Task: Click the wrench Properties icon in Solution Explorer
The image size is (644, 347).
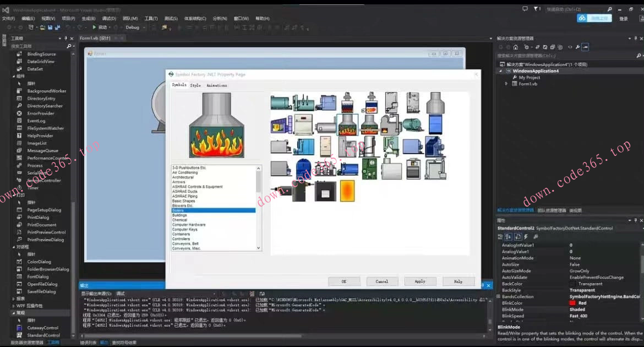Action: pyautogui.click(x=577, y=47)
